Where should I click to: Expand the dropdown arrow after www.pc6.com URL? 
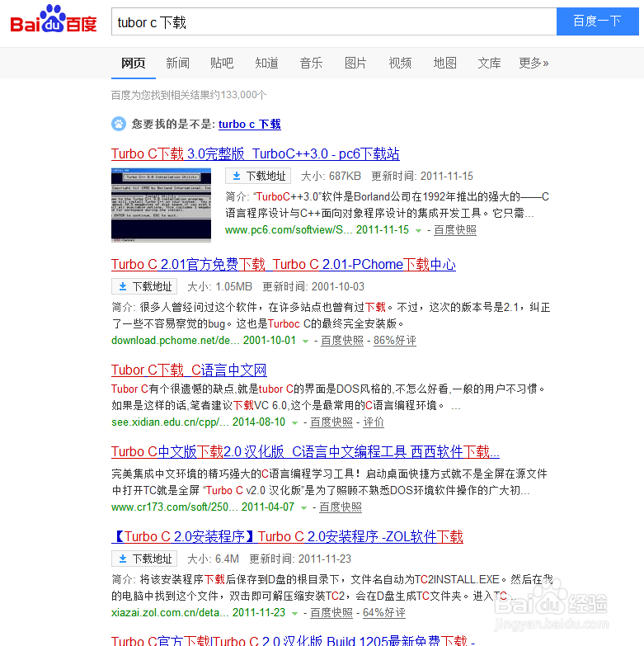(x=418, y=231)
